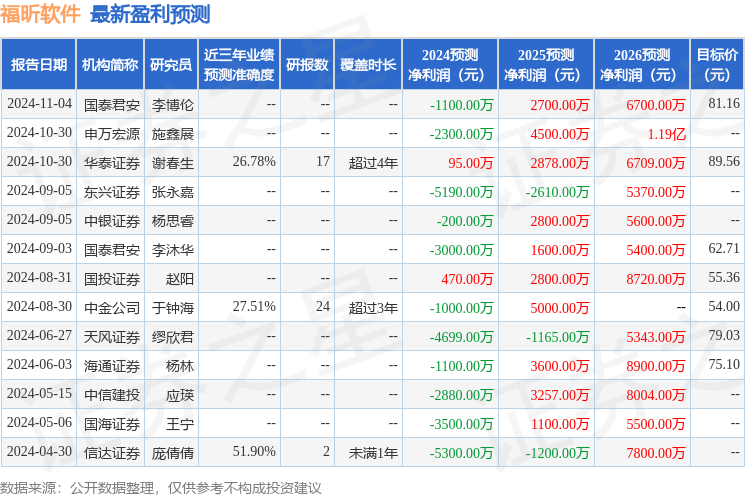Click the 研报数 column header
745x497 pixels.
307,65
